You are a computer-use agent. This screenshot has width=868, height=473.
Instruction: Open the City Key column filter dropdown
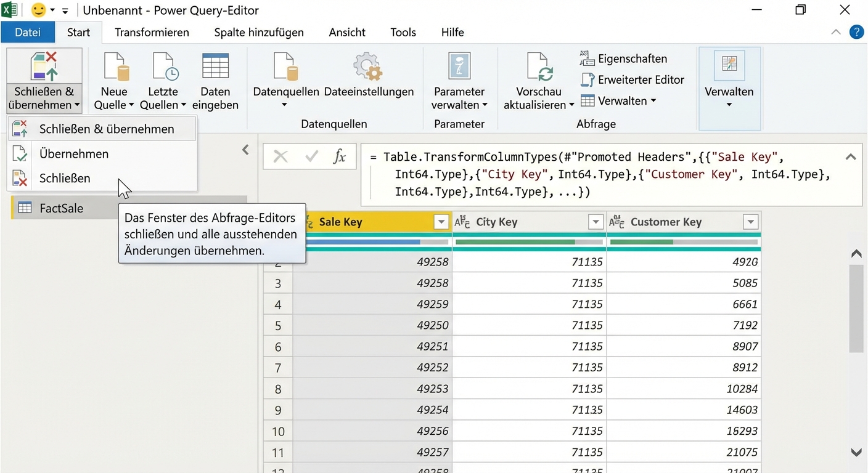(595, 222)
